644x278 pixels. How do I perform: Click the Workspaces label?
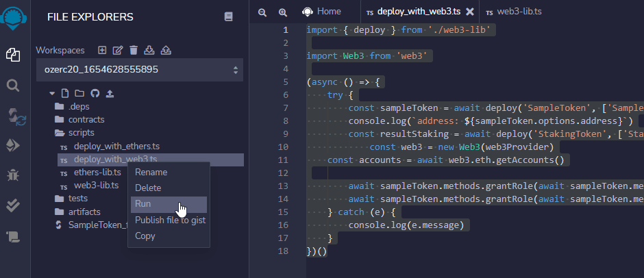60,51
